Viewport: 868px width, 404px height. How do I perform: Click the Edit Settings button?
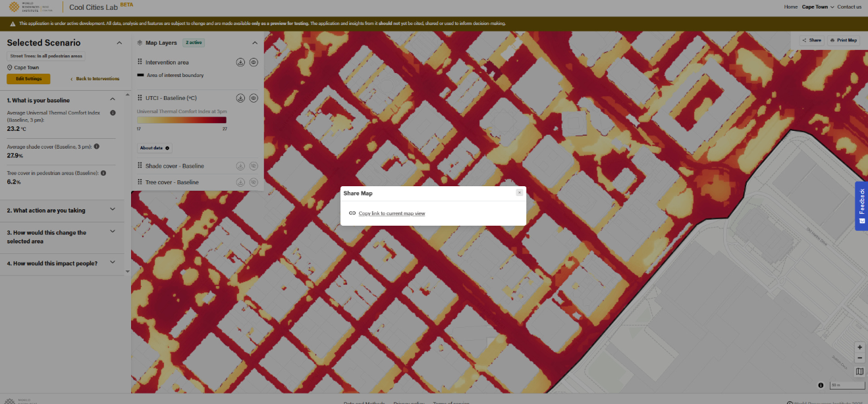[x=28, y=79]
